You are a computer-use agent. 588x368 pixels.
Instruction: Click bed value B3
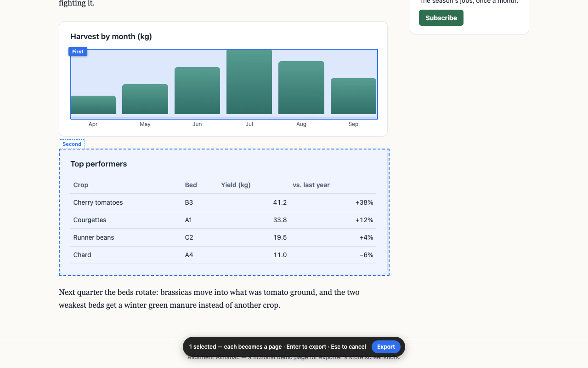pyautogui.click(x=189, y=202)
